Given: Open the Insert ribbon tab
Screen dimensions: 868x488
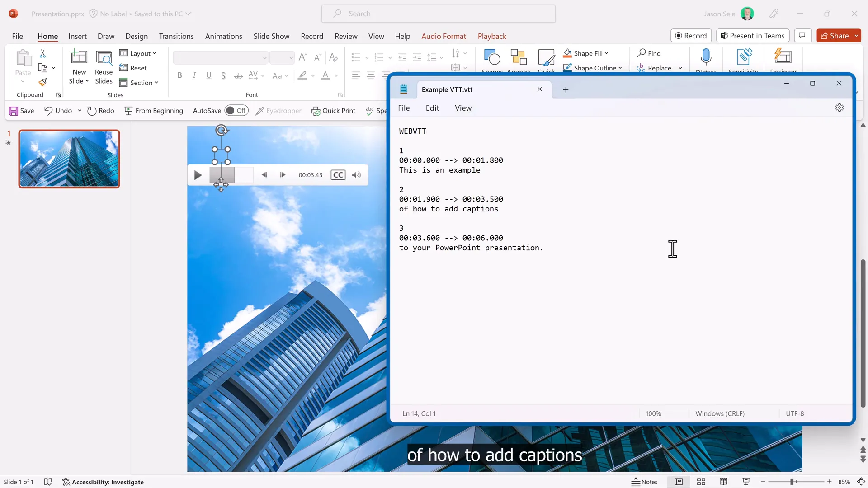Looking at the screenshot, I should tap(77, 36).
